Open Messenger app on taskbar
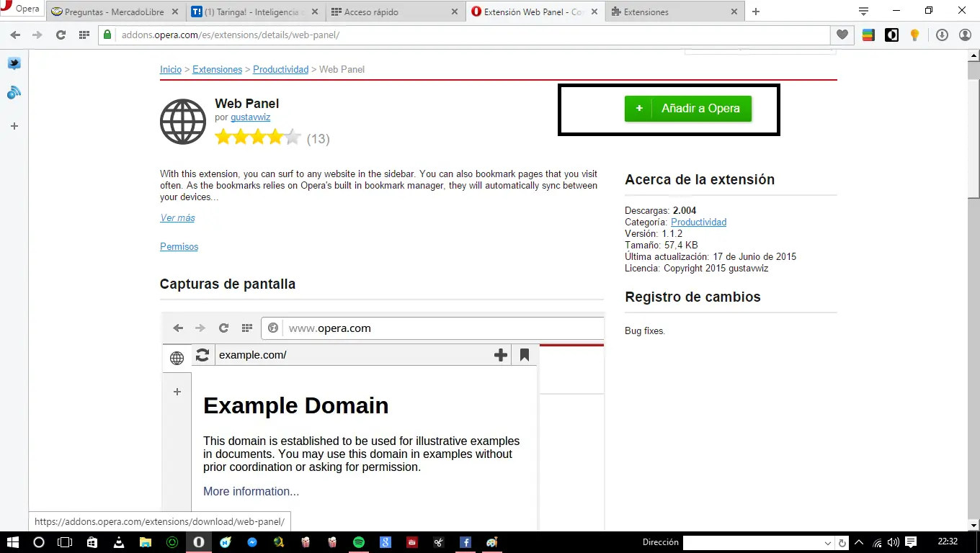 point(252,542)
